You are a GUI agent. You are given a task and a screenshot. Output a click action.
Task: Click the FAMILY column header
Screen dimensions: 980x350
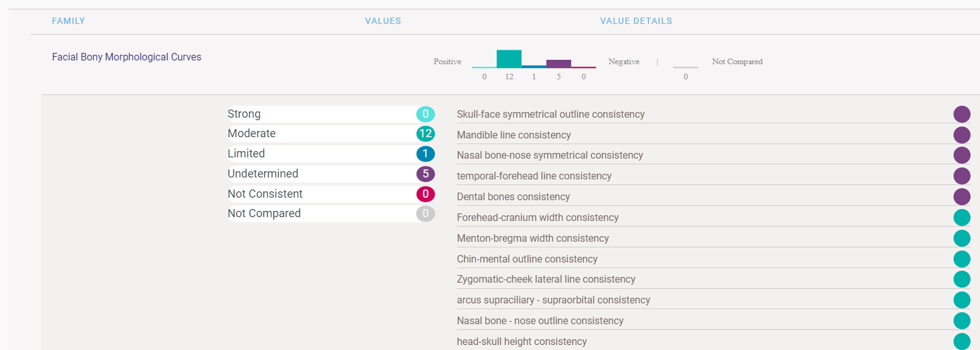68,21
